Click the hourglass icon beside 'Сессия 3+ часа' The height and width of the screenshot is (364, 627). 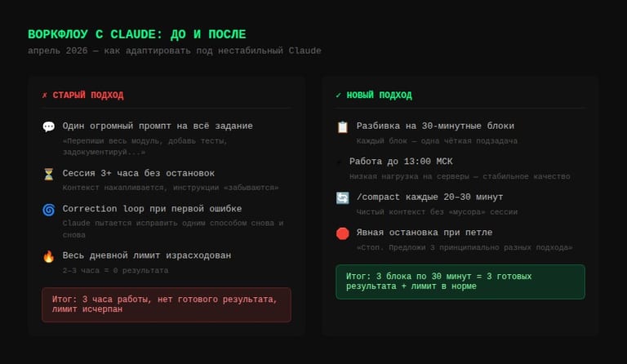click(x=49, y=174)
